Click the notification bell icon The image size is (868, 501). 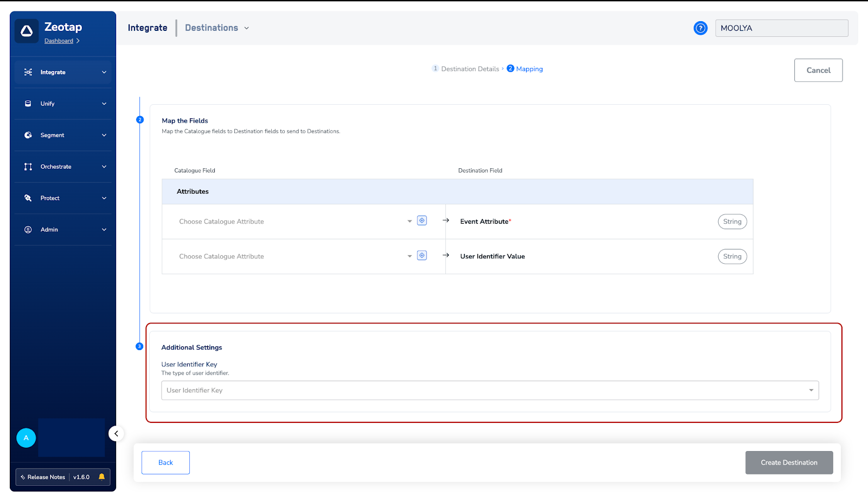(x=101, y=477)
